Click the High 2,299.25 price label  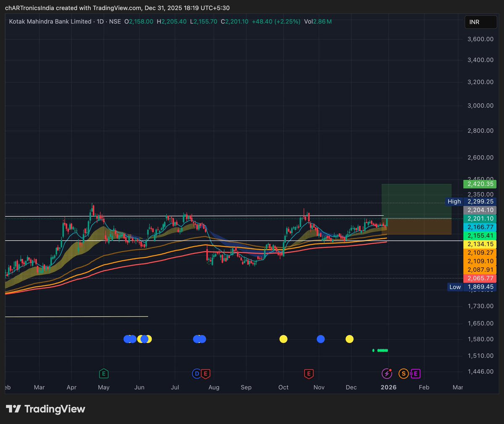pyautogui.click(x=471, y=202)
